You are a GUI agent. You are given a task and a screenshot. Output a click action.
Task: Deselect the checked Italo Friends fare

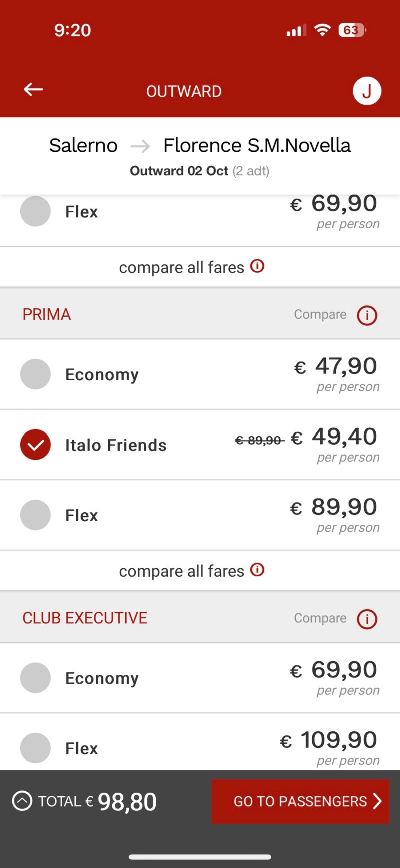tap(35, 445)
